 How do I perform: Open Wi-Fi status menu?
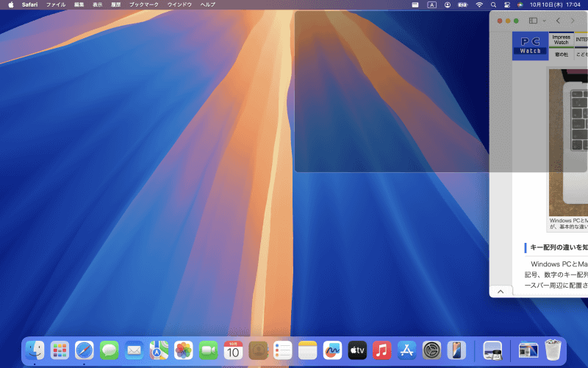tap(479, 5)
